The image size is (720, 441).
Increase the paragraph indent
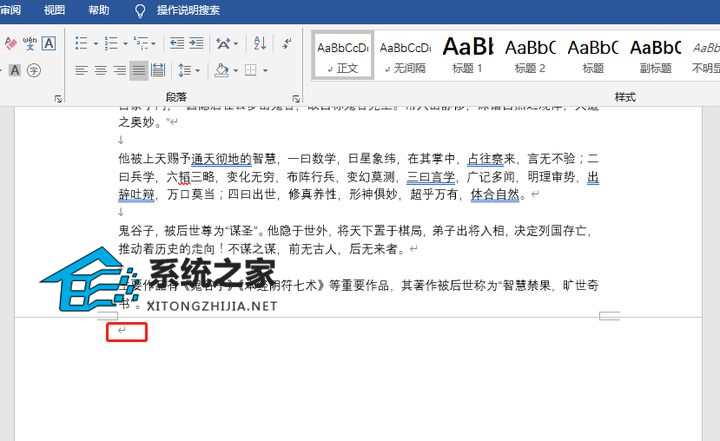tap(198, 44)
